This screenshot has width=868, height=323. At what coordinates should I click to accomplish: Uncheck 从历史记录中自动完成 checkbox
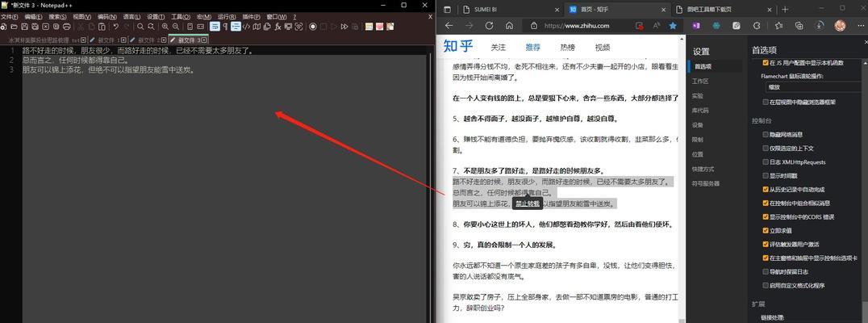click(x=766, y=189)
